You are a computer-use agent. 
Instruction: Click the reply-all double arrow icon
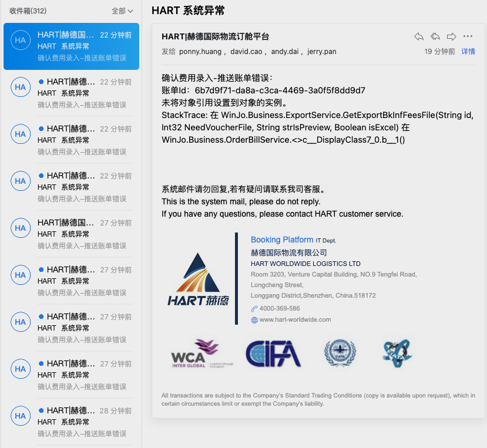(x=435, y=36)
